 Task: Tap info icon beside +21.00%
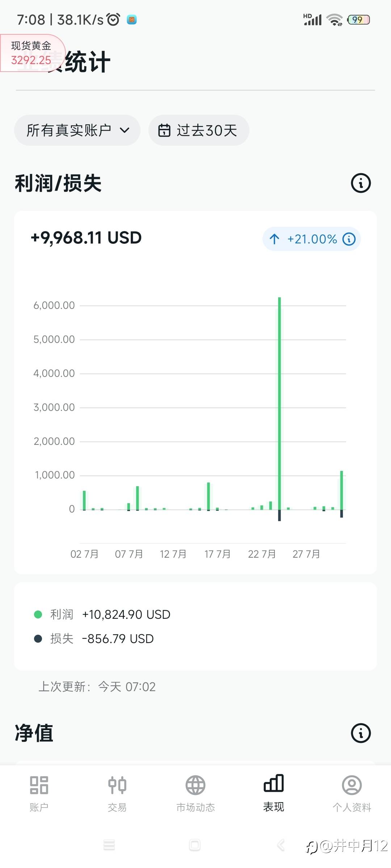349,239
